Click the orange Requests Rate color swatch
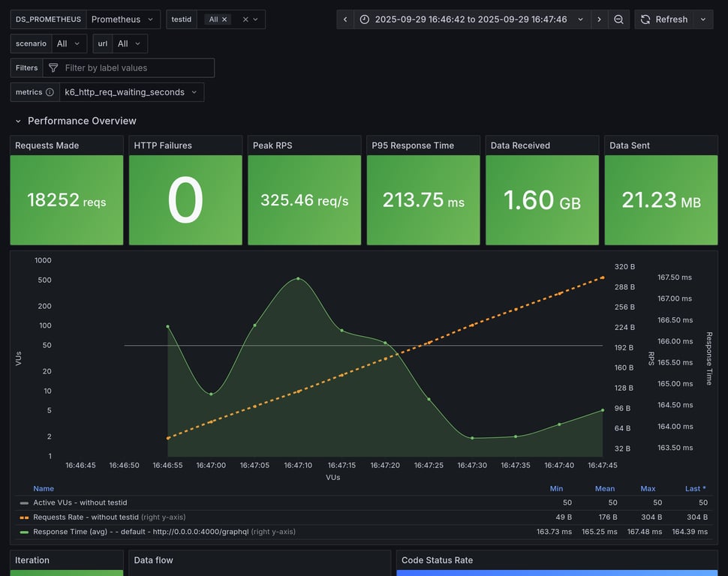 click(24, 517)
